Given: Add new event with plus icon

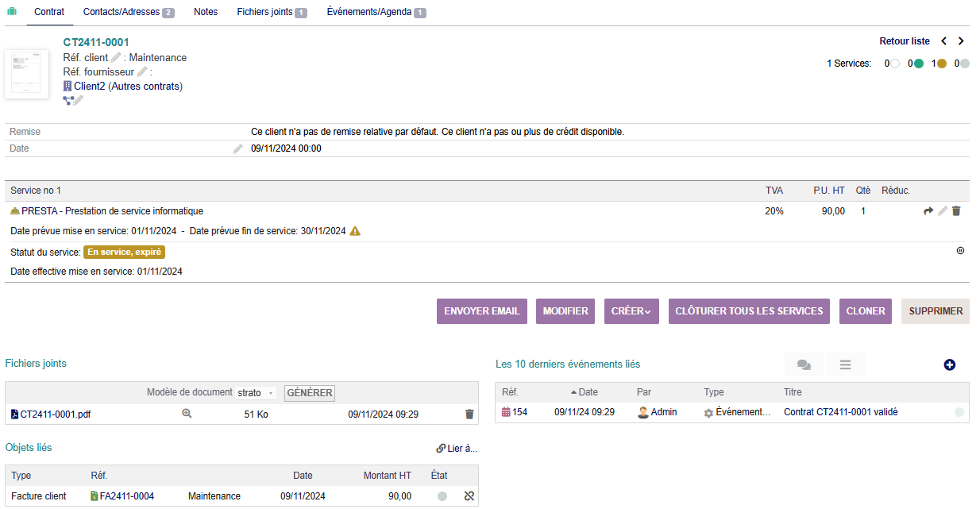Looking at the screenshot, I should [x=950, y=364].
